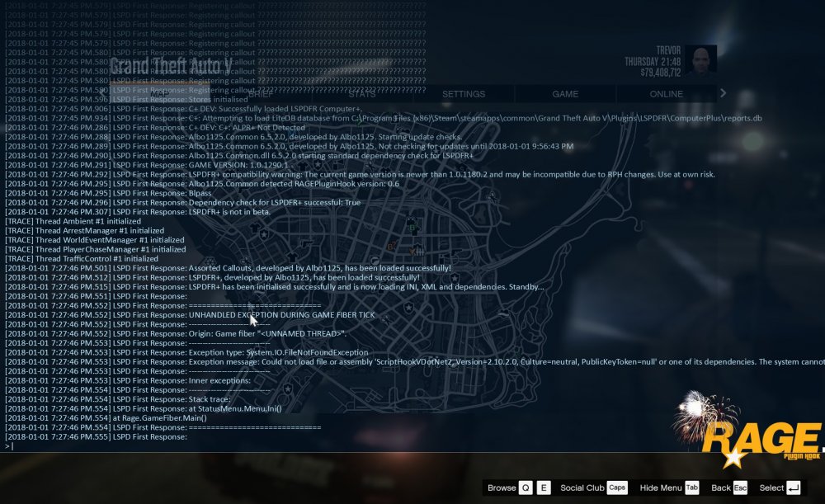This screenshot has height=504, width=825.
Task: Click the 'Thread PlayerChaseManager #1 initialized' line
Action: click(x=95, y=249)
